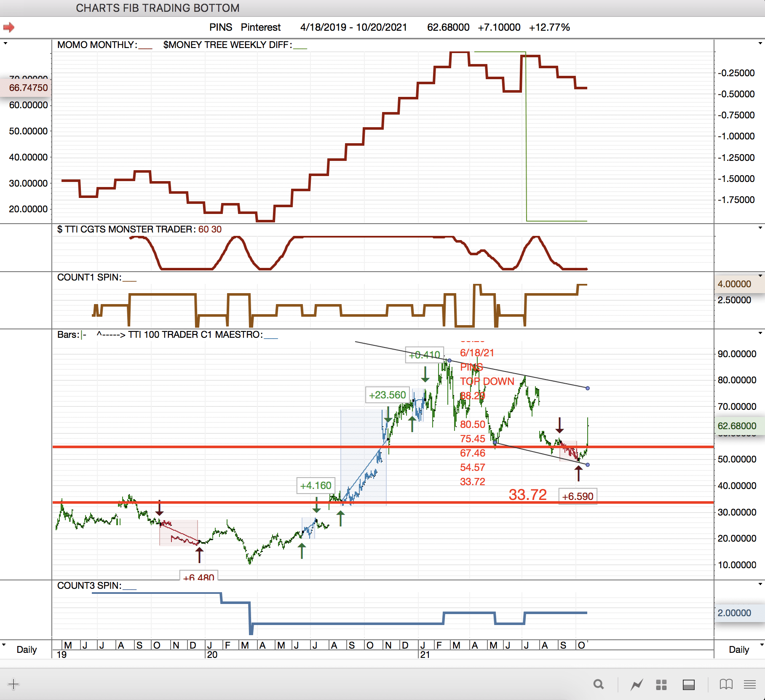Click the green MONEY TREE WEEKLY DIFF legend swatch
This screenshot has height=700, width=765.
[300, 48]
